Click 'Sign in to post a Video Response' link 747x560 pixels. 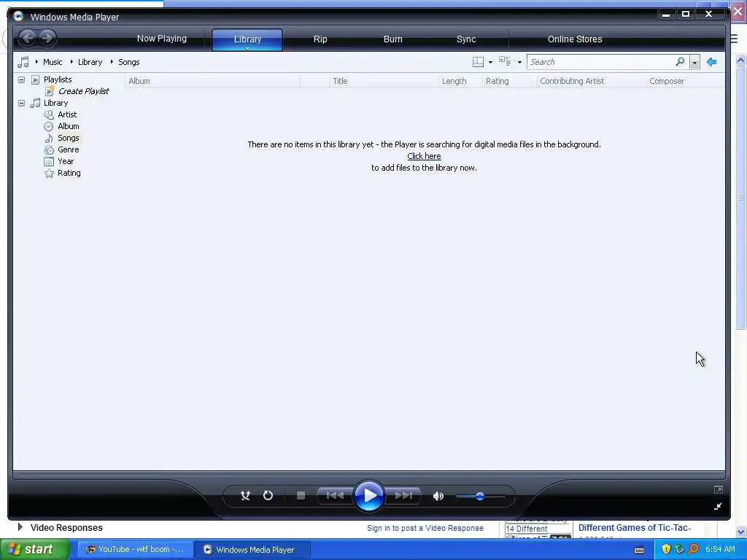click(425, 528)
